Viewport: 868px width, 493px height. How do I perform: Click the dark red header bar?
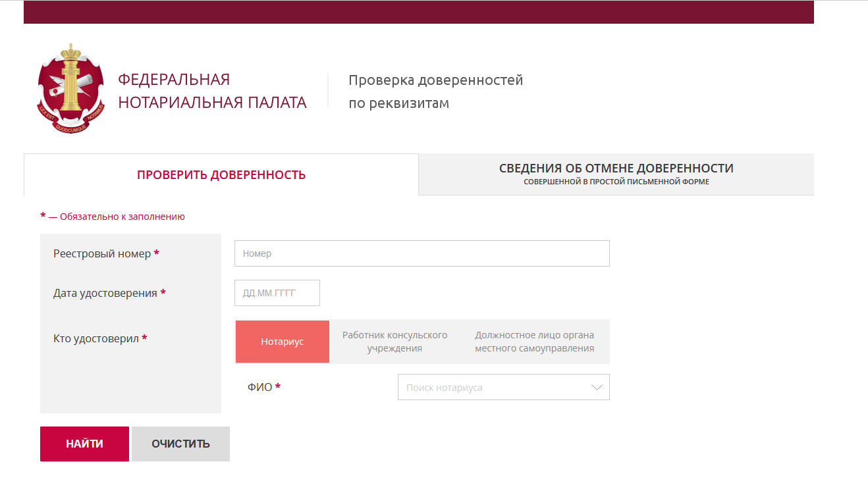point(418,12)
